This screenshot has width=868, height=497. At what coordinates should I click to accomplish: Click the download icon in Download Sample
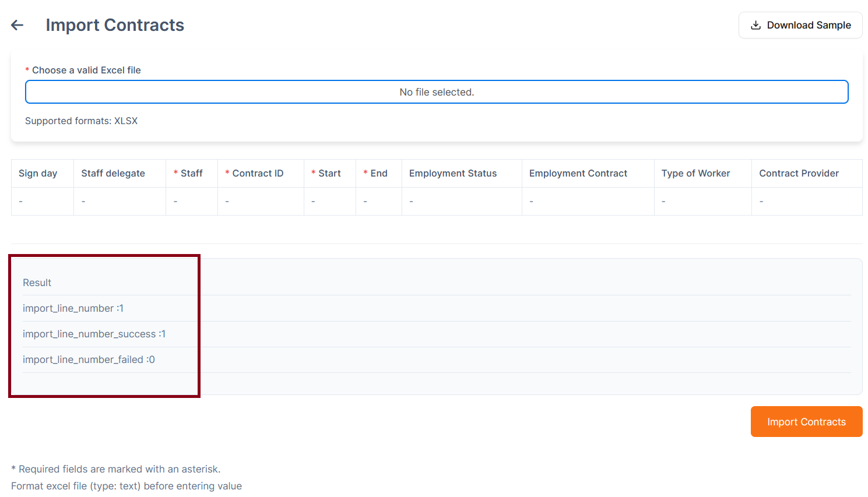coord(755,25)
